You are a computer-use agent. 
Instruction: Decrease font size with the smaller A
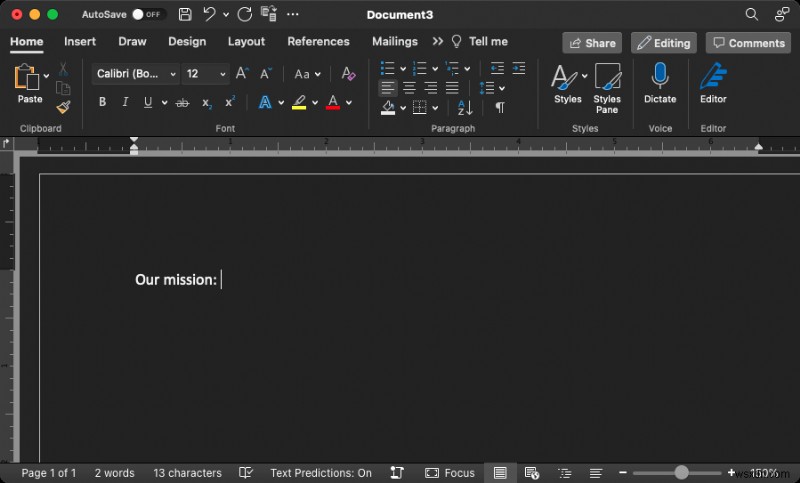click(x=266, y=73)
